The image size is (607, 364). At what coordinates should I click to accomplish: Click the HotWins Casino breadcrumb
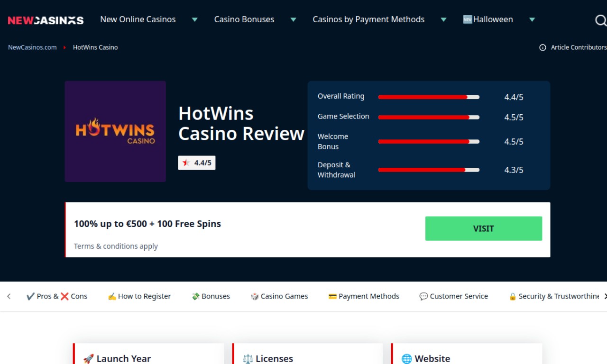[95, 47]
